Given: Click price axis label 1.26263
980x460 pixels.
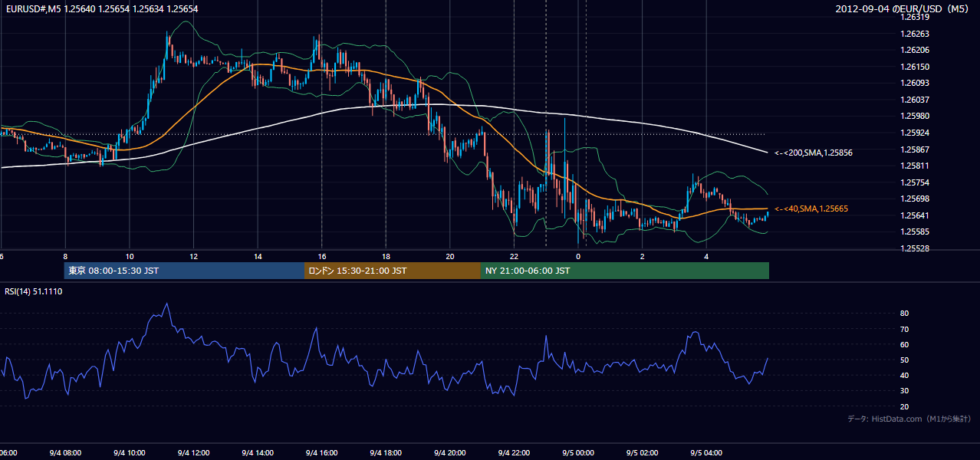Looking at the screenshot, I should [916, 34].
